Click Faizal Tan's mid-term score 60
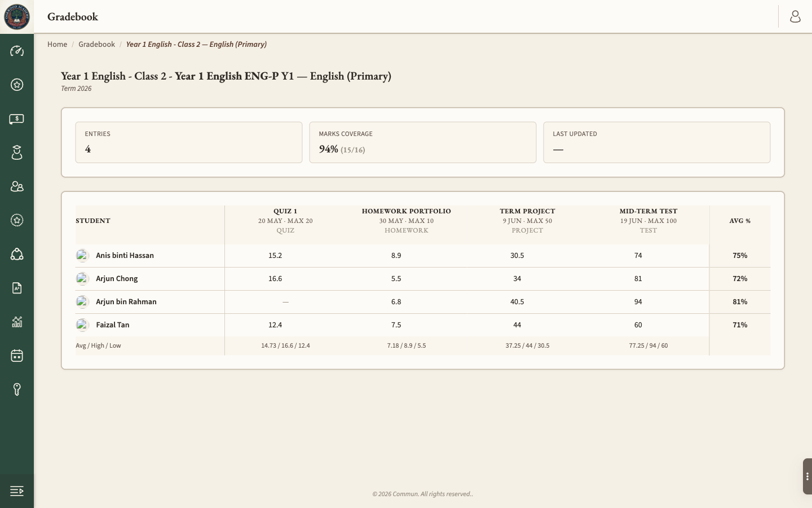This screenshot has width=812, height=508. coord(638,325)
